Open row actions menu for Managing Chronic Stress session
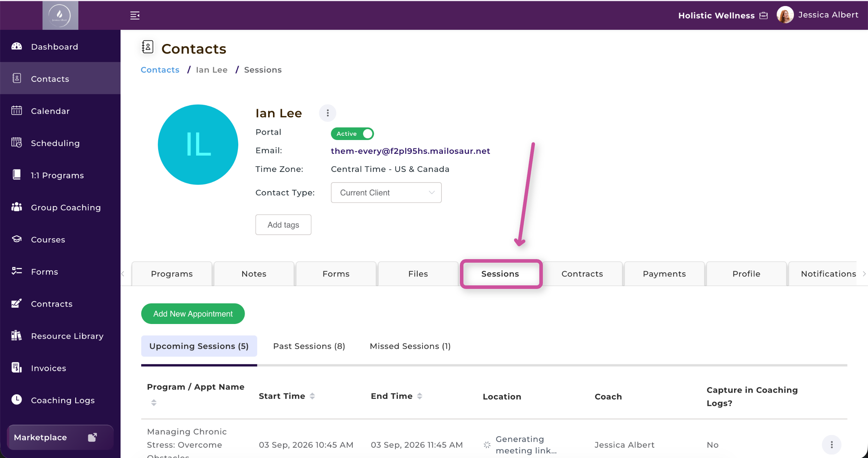The height and width of the screenshot is (458, 868). 831,445
